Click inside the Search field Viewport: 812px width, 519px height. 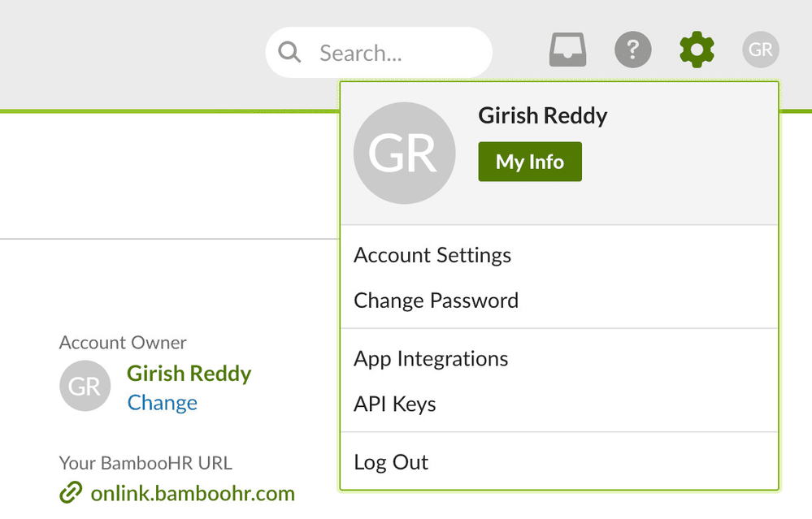tap(374, 51)
